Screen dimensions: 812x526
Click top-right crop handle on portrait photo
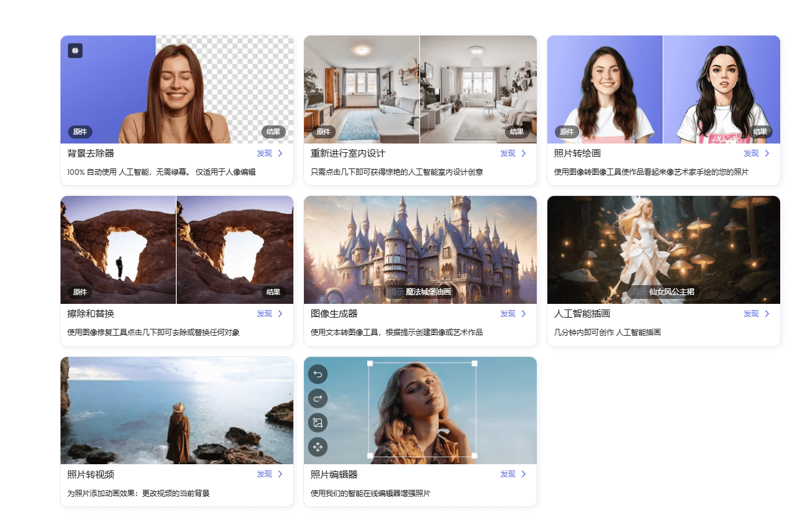click(474, 363)
